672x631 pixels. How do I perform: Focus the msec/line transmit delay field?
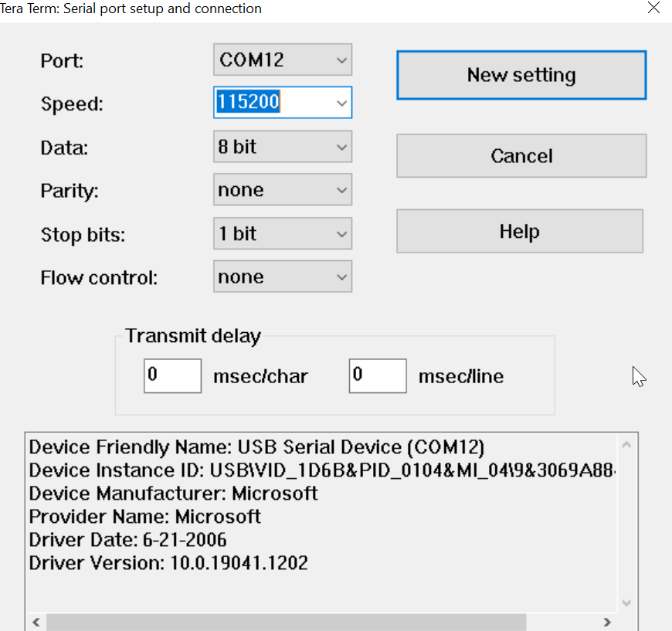tap(377, 375)
